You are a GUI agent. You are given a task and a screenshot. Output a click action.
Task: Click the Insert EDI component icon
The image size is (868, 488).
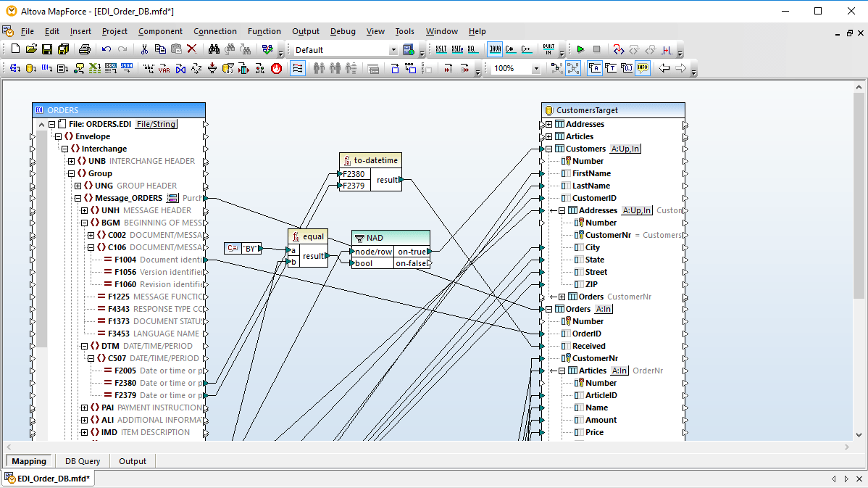pyautogui.click(x=47, y=68)
